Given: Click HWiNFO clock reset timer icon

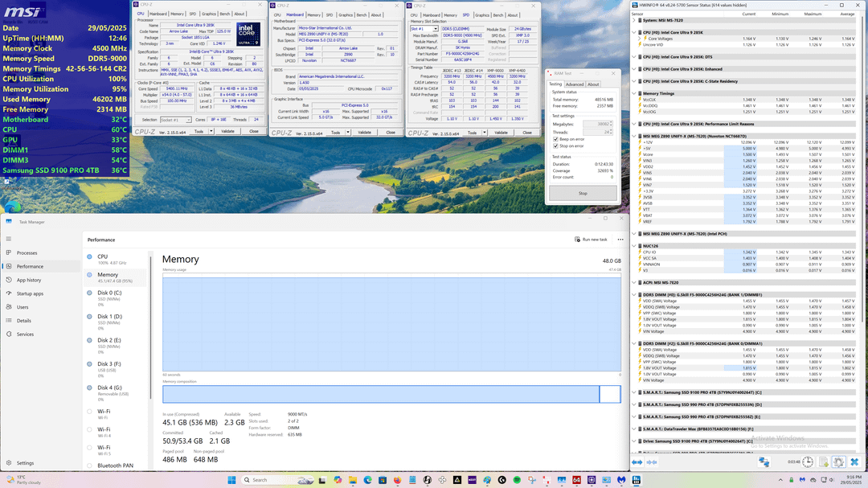Looking at the screenshot, I should coord(808,462).
